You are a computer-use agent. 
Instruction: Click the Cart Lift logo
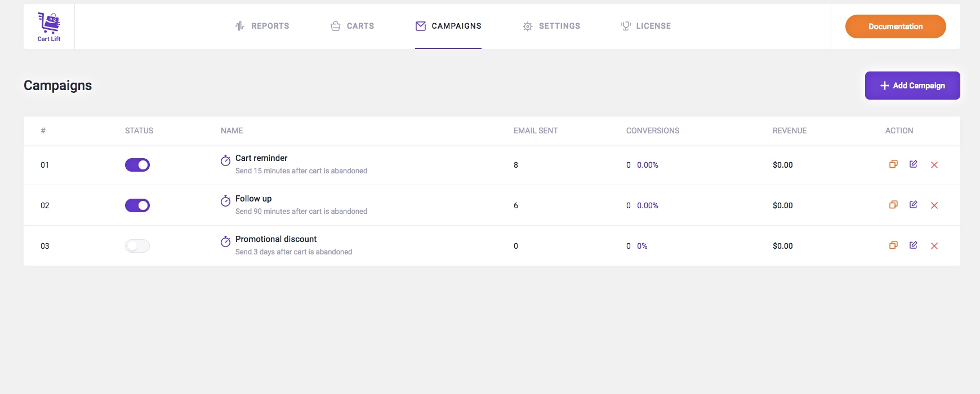tap(49, 26)
